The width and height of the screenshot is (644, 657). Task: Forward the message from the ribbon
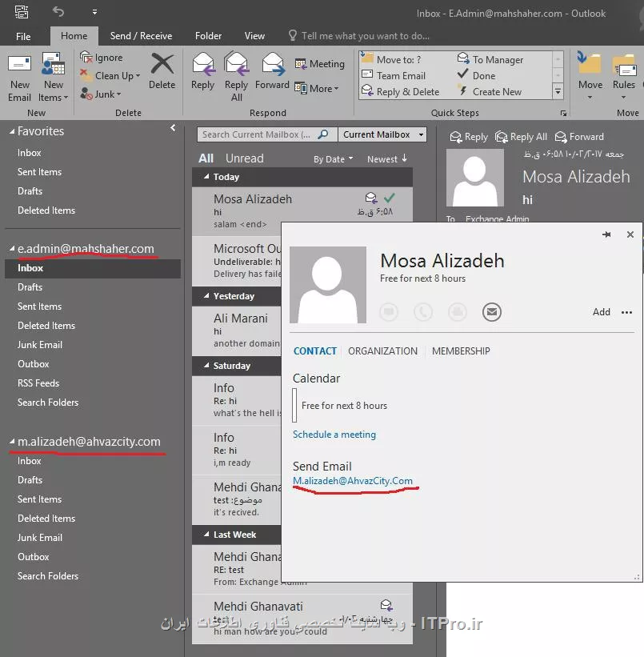click(x=272, y=71)
